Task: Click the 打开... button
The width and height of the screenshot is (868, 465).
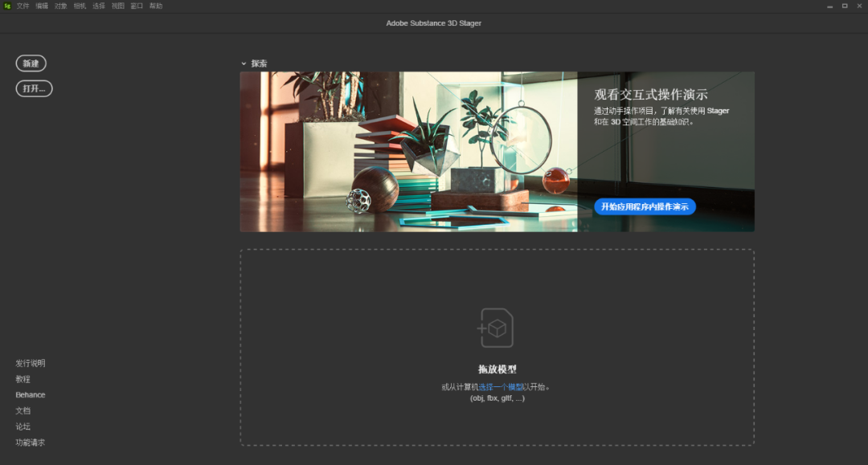Action: coord(34,88)
